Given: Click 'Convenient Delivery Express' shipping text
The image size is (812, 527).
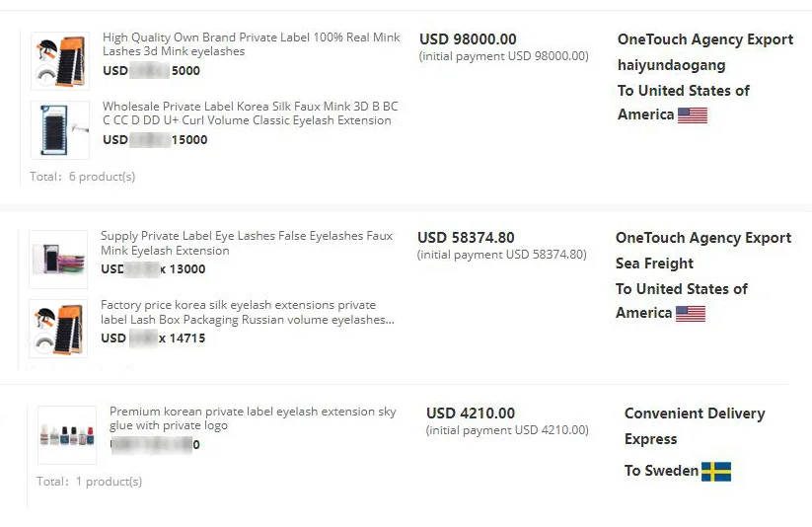Looking at the screenshot, I should [x=694, y=425].
